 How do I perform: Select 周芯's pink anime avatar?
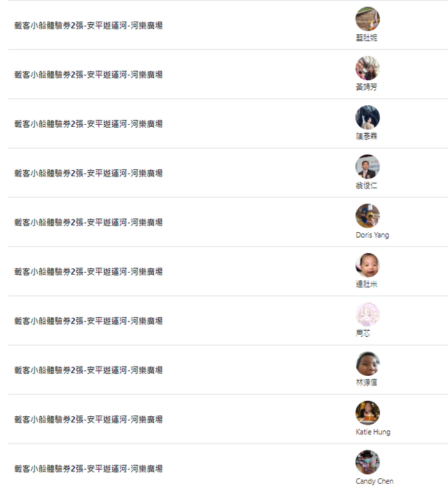pyautogui.click(x=367, y=314)
